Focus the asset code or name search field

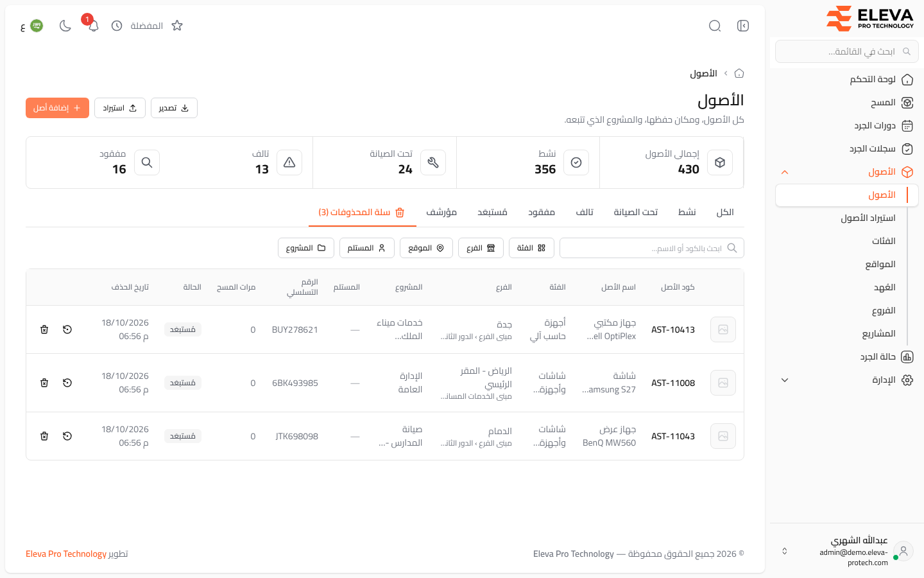pyautogui.click(x=652, y=248)
